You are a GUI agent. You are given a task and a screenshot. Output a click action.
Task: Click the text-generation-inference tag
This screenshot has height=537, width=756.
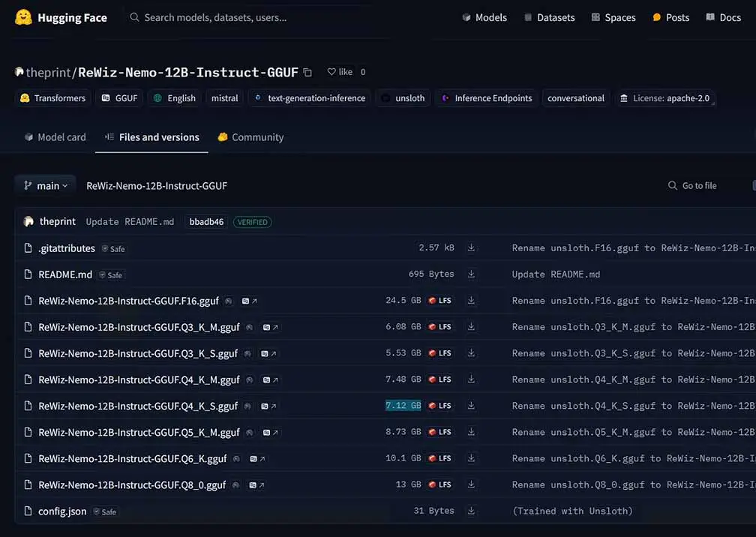pyautogui.click(x=310, y=97)
